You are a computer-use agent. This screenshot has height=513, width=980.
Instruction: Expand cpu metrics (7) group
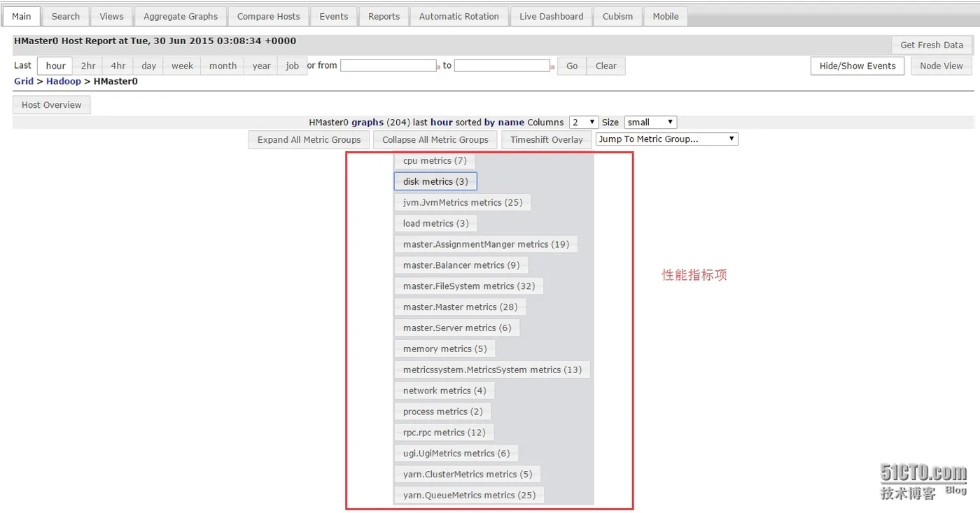coord(435,160)
